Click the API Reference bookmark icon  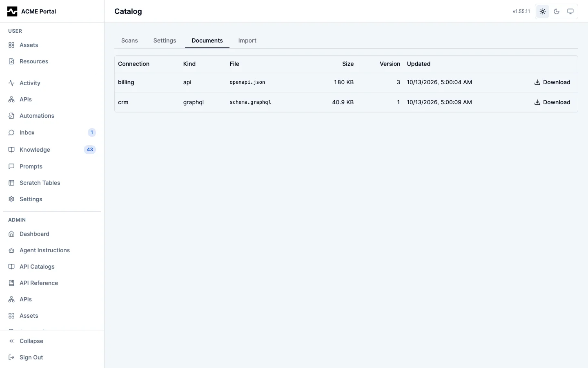tap(11, 283)
